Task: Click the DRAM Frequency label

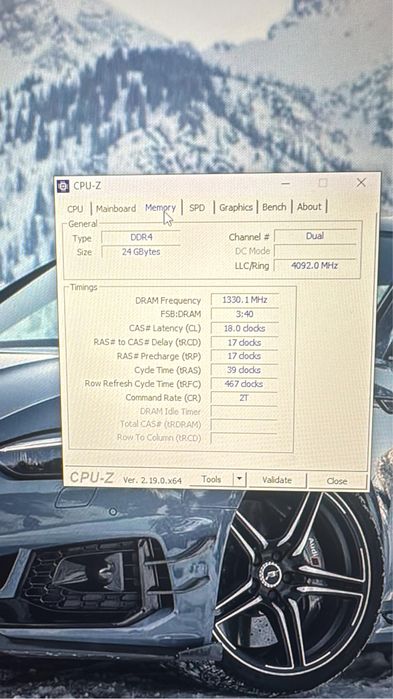Action: [x=168, y=301]
